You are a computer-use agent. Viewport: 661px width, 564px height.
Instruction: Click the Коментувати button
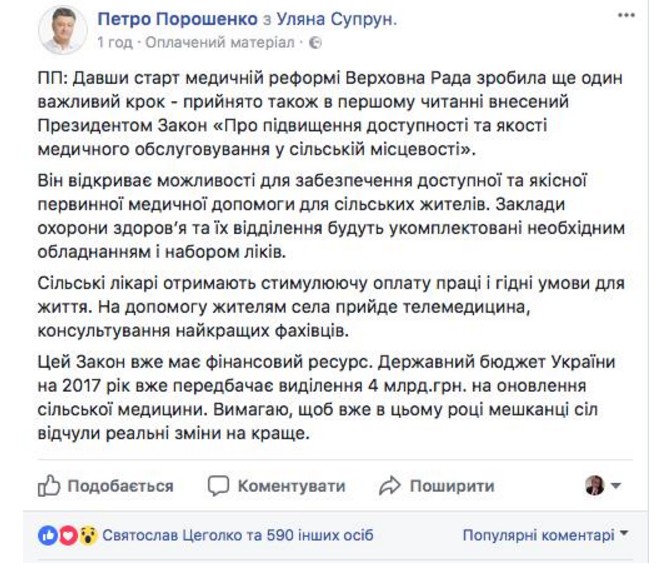[276, 486]
